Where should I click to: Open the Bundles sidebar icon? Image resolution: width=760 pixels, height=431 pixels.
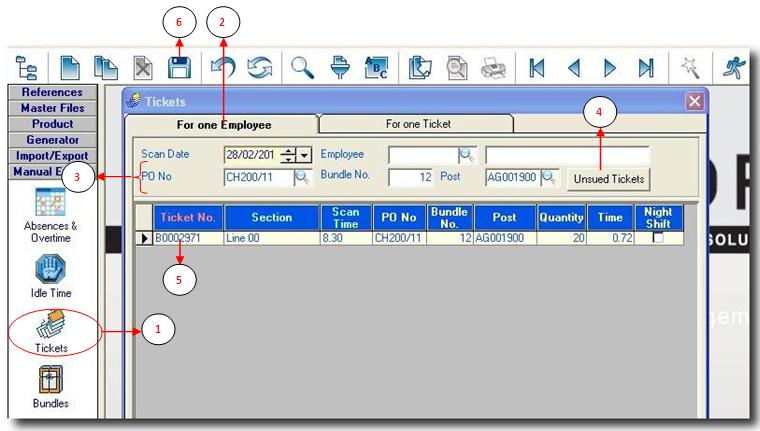[x=51, y=386]
